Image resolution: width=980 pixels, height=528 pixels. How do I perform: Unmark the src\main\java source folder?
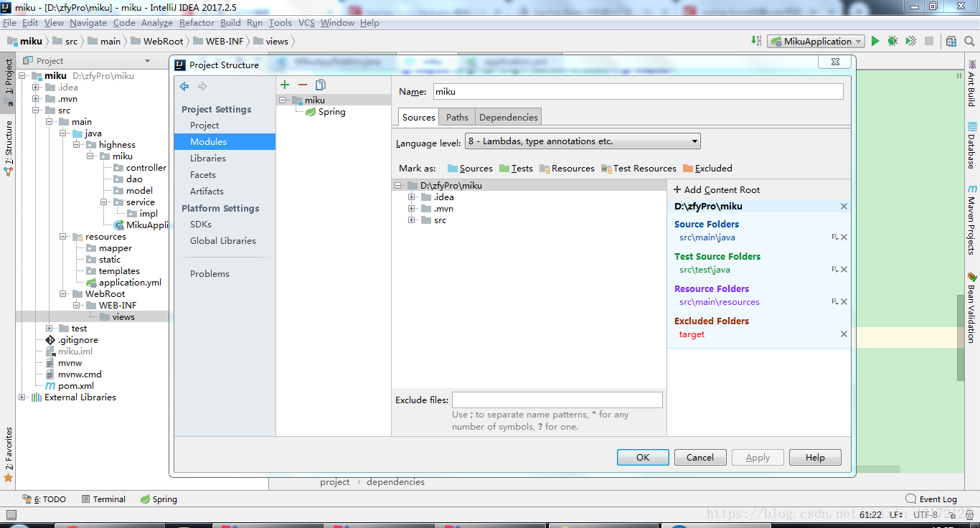click(844, 237)
